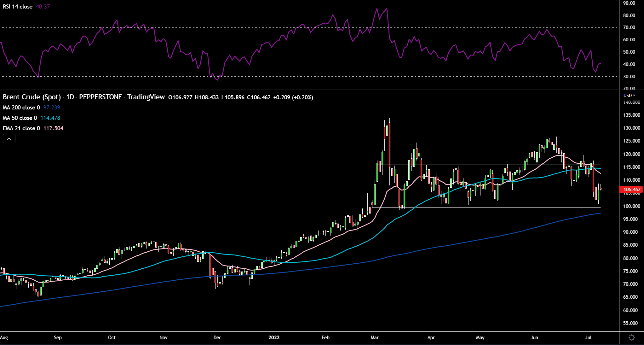Screen dimensions: 644x345
Task: Click the 97.239 MA 200 value
Action: click(x=52, y=108)
